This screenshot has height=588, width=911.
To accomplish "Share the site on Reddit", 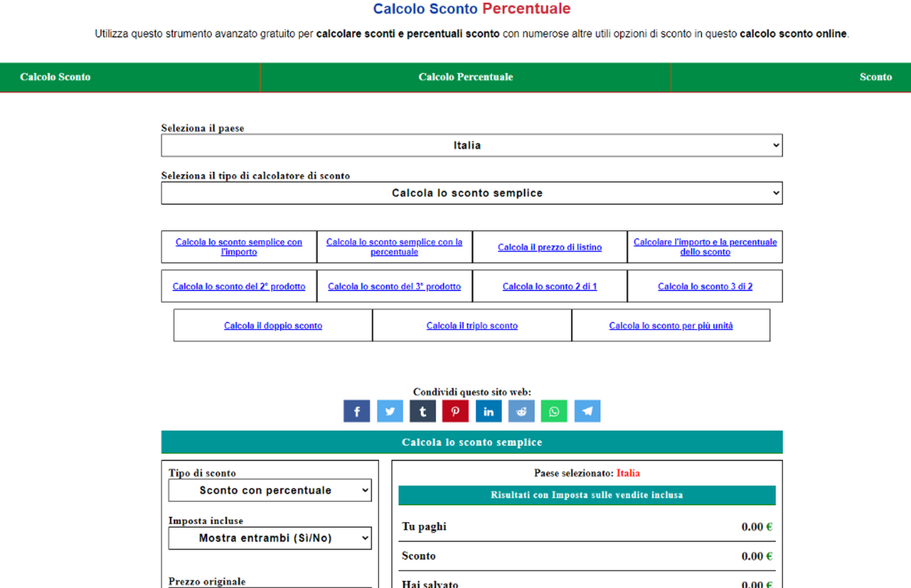I will pyautogui.click(x=522, y=411).
